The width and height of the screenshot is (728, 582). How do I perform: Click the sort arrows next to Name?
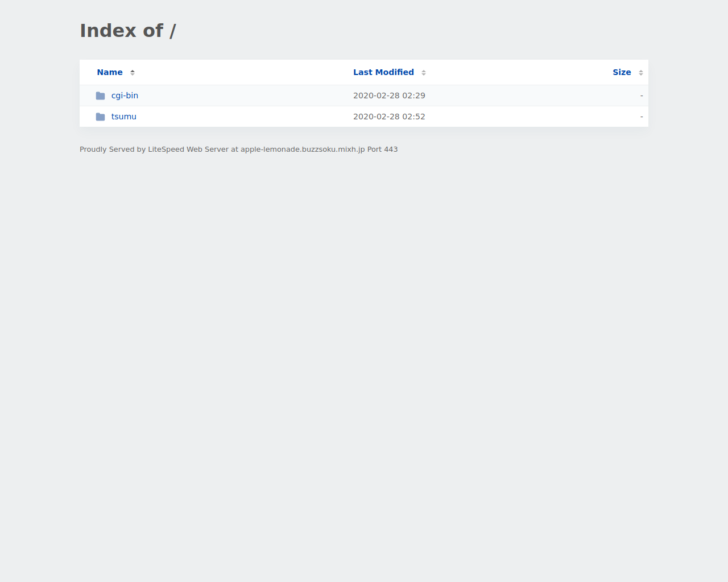tap(133, 73)
